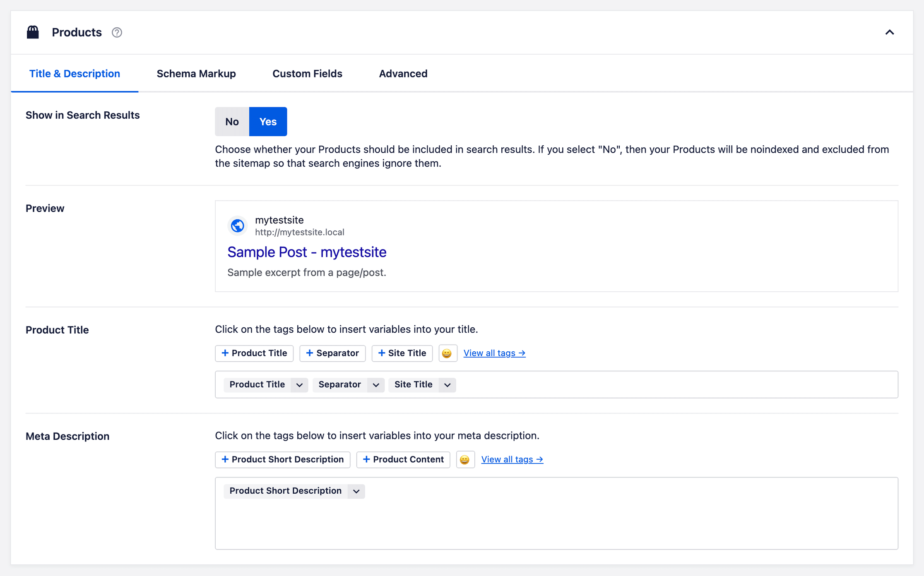Click View all tags for Product Title
Screen dimensions: 924x576
click(x=494, y=353)
